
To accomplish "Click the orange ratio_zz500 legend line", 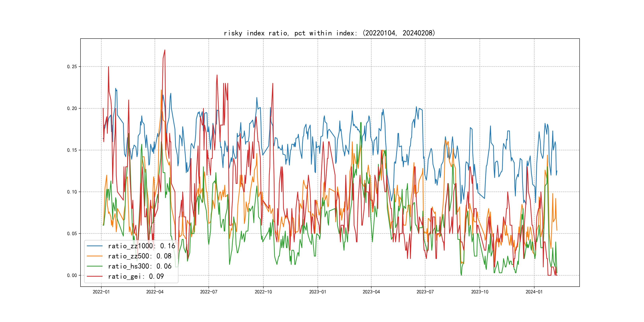I will 94,256.
